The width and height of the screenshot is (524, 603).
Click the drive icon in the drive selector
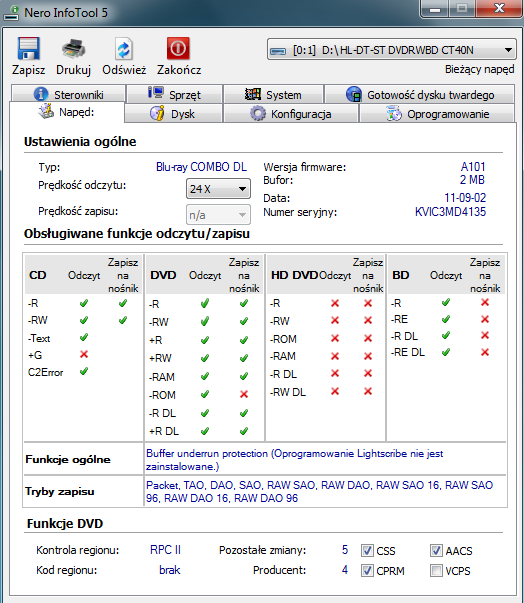click(x=278, y=51)
